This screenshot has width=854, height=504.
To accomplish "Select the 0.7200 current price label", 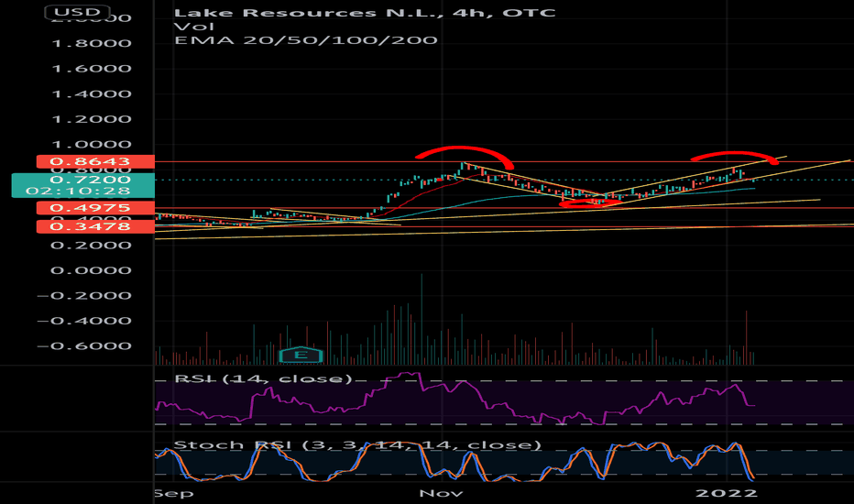I will coord(90,180).
